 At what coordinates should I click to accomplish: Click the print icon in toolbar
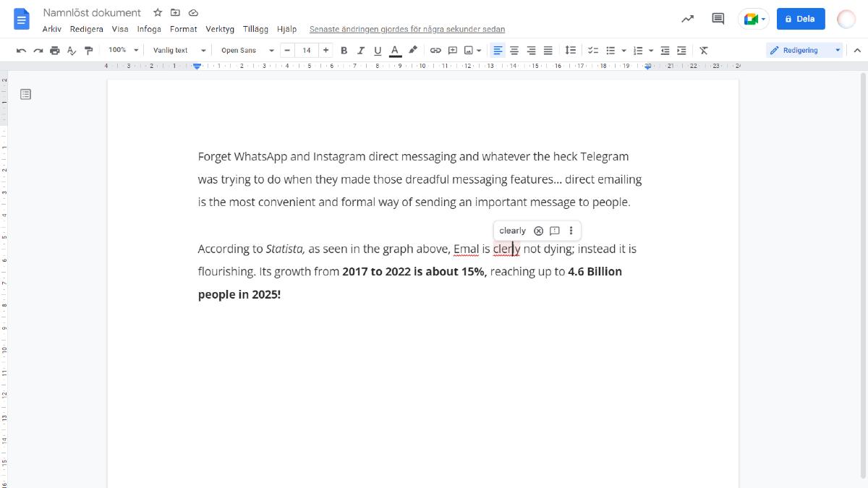tap(55, 51)
